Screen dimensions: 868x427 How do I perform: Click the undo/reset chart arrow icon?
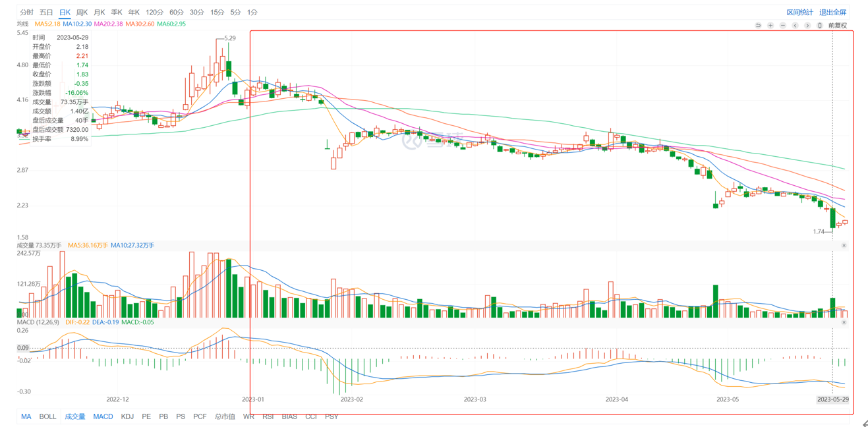(x=758, y=25)
